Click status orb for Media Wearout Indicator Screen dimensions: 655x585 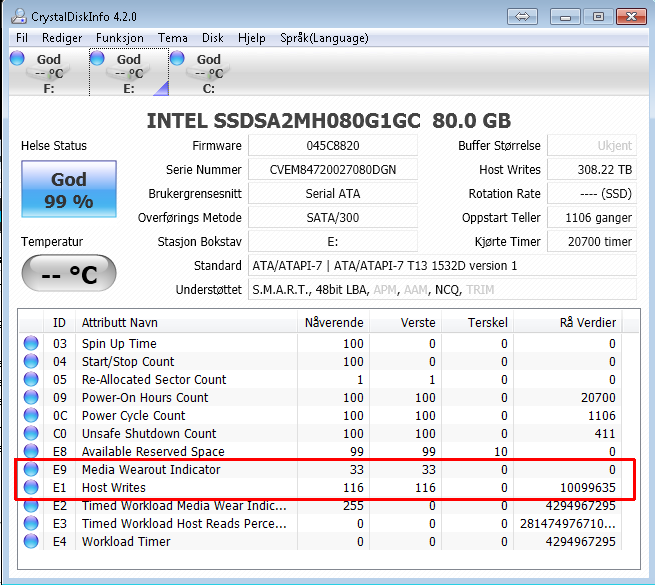click(31, 469)
